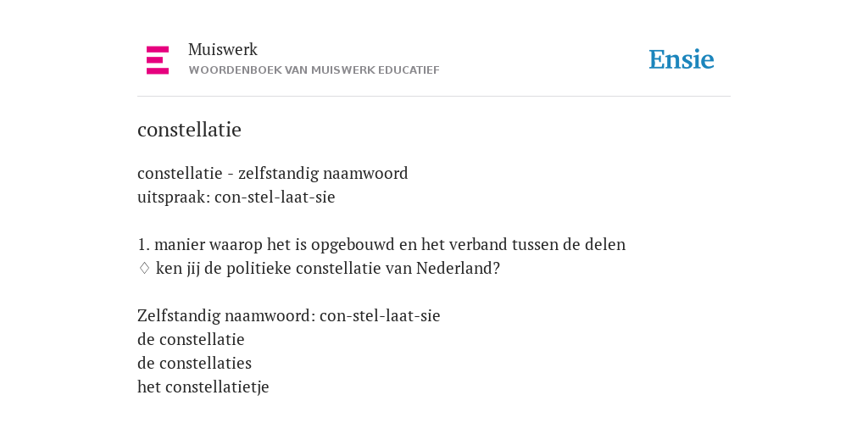868x434 pixels.
Task: Click the singular form 'de constellatie'
Action: pos(191,339)
